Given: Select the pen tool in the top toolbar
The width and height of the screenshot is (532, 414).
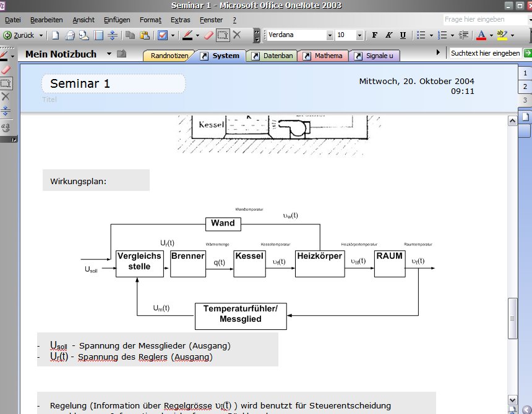Looking at the screenshot, I should point(187,35).
